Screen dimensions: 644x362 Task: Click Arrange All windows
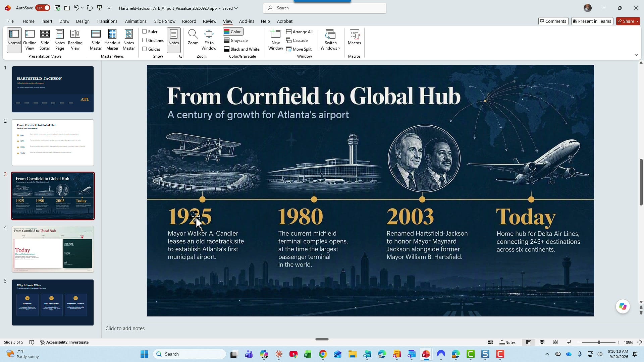click(x=299, y=32)
